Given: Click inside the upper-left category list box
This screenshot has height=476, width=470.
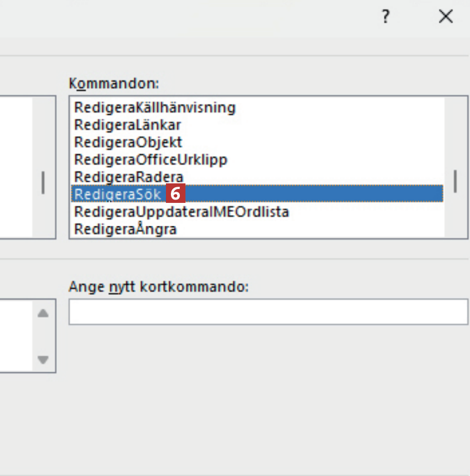Looking at the screenshot, I should pos(16,167).
